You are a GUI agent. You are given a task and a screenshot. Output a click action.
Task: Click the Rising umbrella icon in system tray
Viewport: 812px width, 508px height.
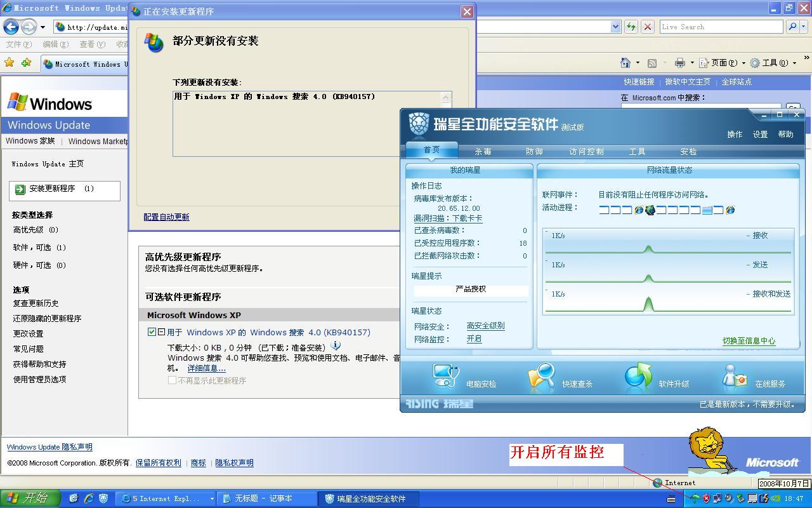(695, 498)
